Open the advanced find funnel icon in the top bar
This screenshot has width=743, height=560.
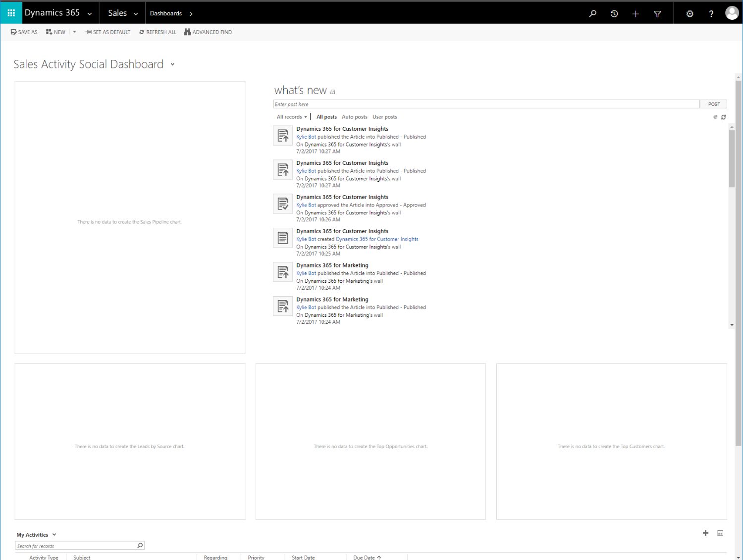tap(657, 14)
